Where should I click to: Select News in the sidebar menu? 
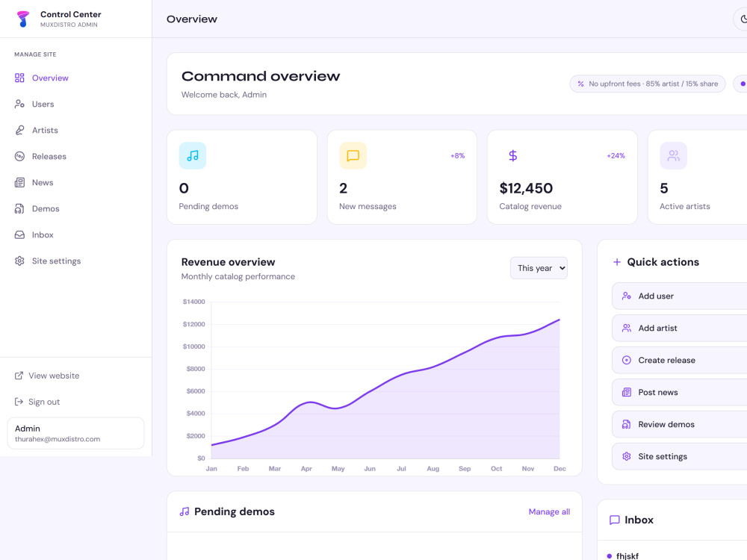pyautogui.click(x=76, y=182)
